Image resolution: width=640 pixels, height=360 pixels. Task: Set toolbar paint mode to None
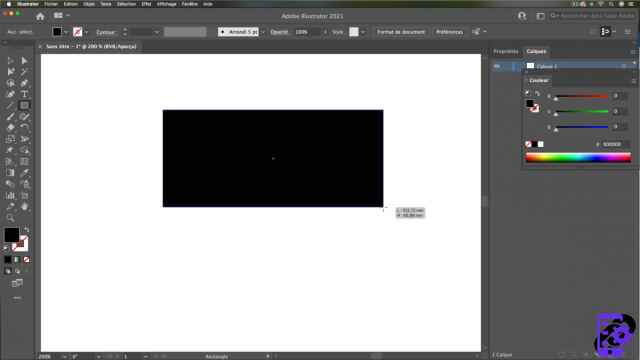[26, 260]
